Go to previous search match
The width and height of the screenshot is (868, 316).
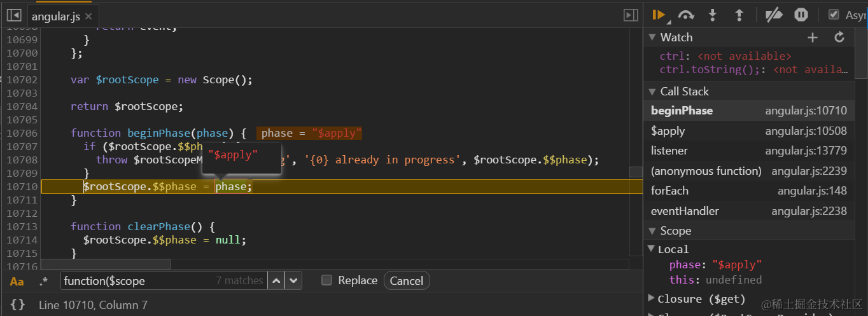276,280
